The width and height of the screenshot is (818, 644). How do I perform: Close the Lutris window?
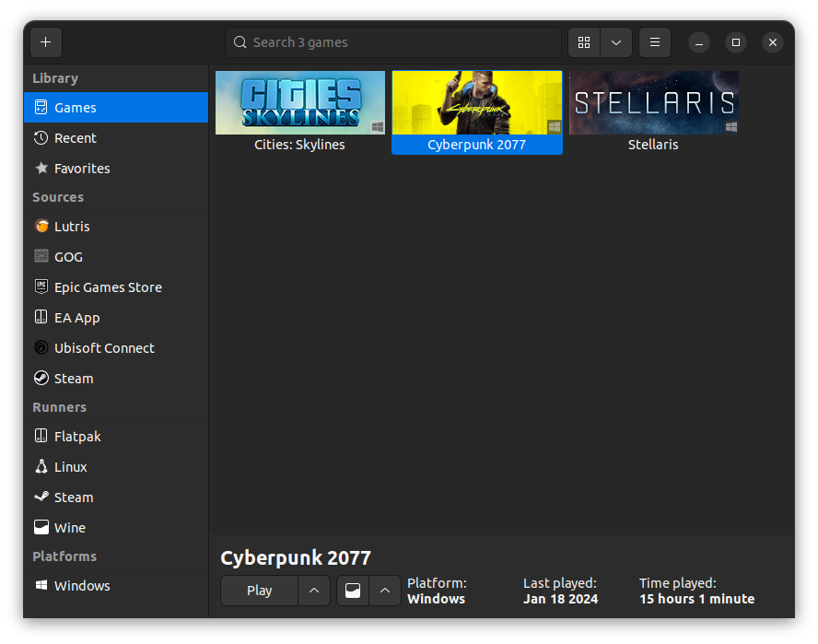click(x=773, y=42)
